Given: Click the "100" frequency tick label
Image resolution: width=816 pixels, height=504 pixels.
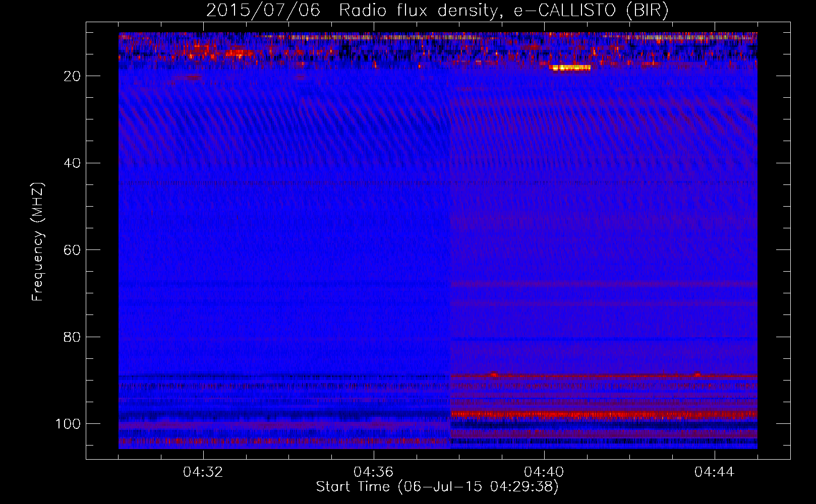Looking at the screenshot, I should (69, 424).
